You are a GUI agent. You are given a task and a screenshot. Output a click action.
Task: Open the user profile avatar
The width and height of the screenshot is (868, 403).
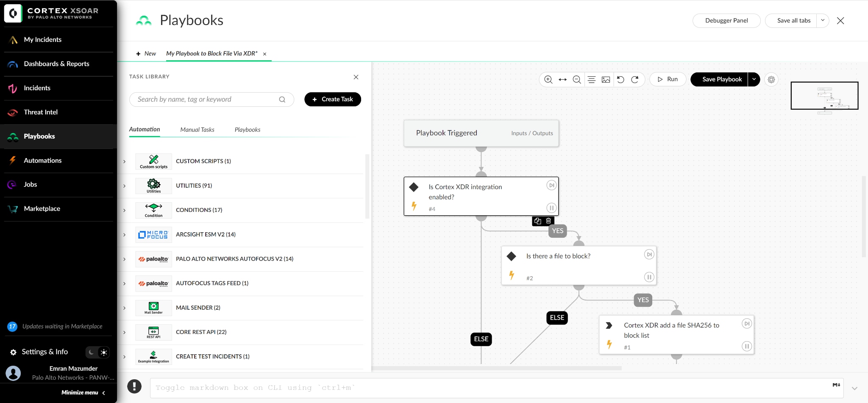(x=13, y=373)
